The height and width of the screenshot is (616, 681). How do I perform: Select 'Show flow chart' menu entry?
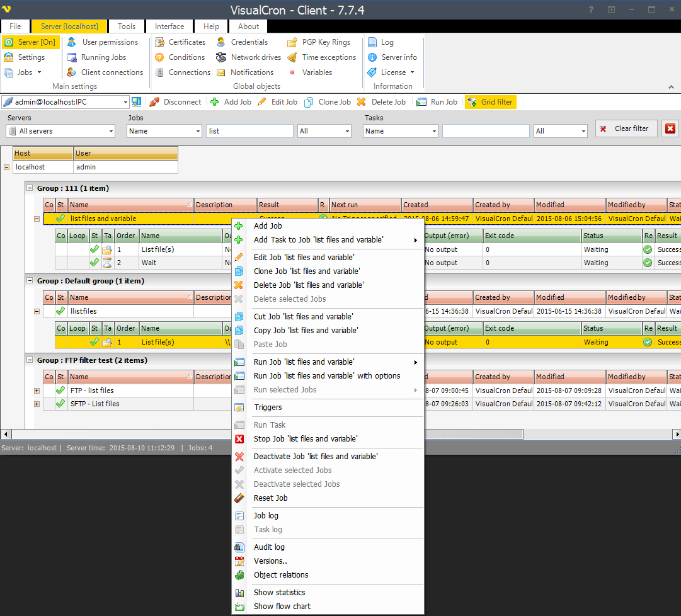pos(328,607)
